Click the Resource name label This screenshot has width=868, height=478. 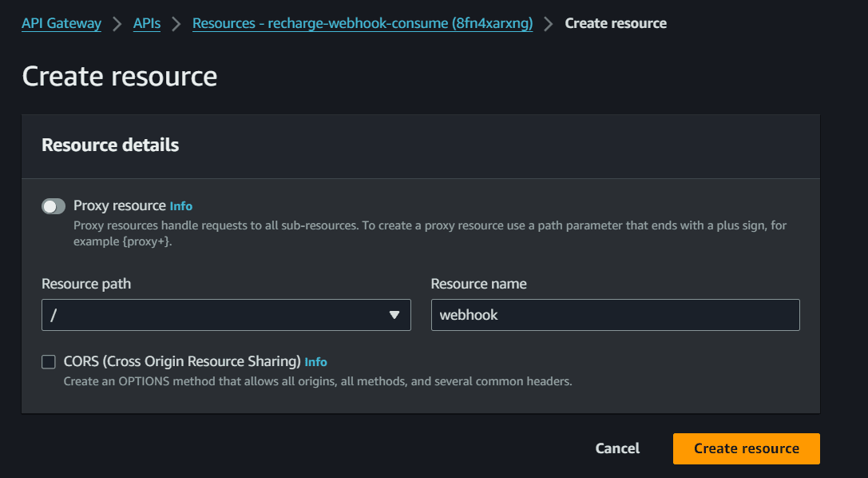pos(479,284)
